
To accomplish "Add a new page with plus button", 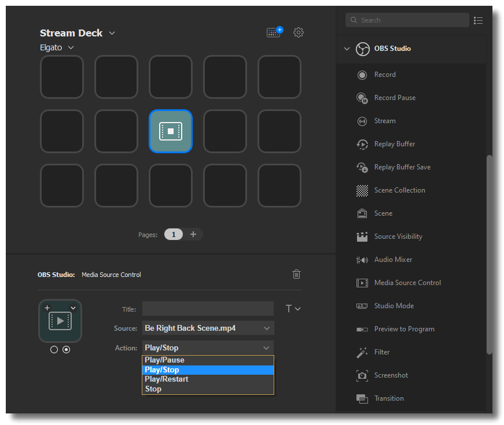I will 193,234.
